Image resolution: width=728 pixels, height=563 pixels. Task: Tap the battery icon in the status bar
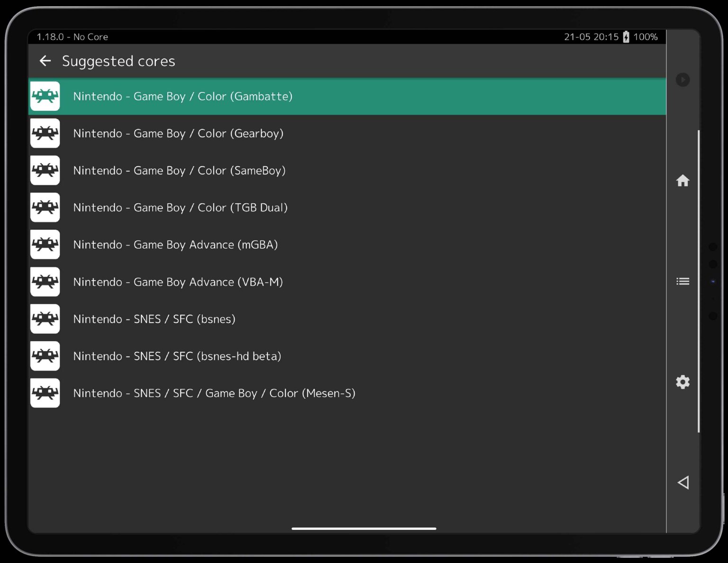pos(625,36)
